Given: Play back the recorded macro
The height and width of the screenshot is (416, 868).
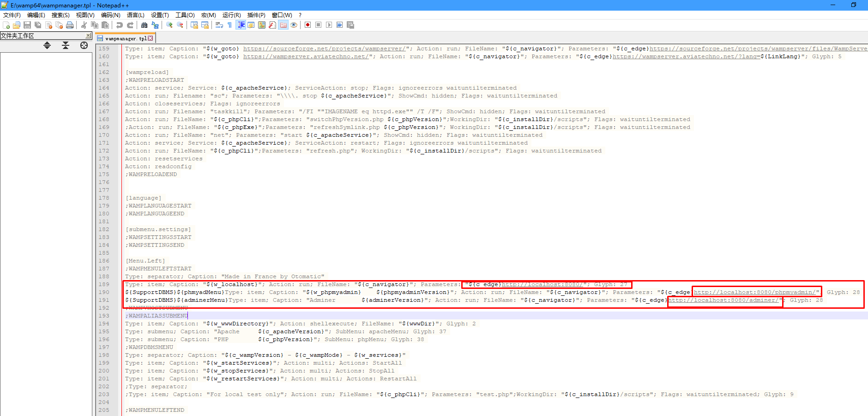Looking at the screenshot, I should pos(329,25).
